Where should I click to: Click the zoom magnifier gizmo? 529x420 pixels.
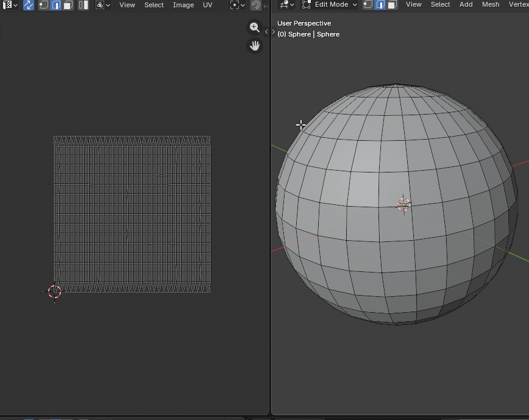click(x=255, y=27)
